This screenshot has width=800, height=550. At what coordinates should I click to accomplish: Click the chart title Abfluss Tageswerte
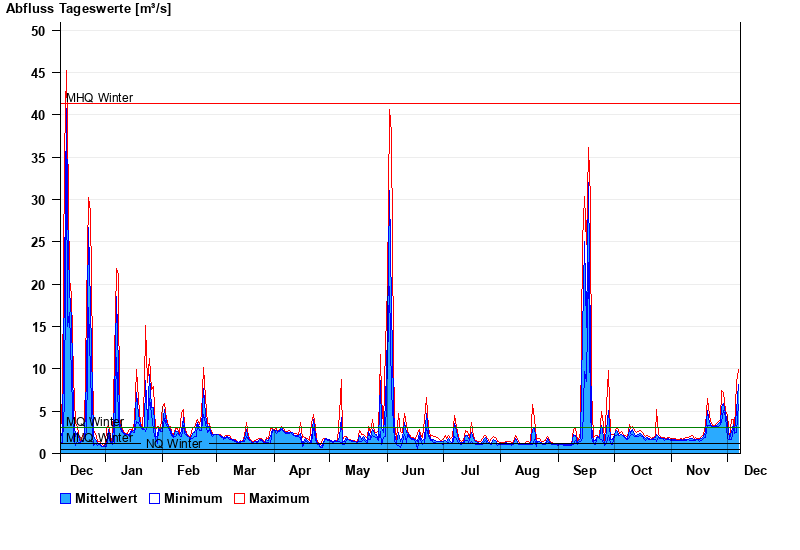coord(88,9)
